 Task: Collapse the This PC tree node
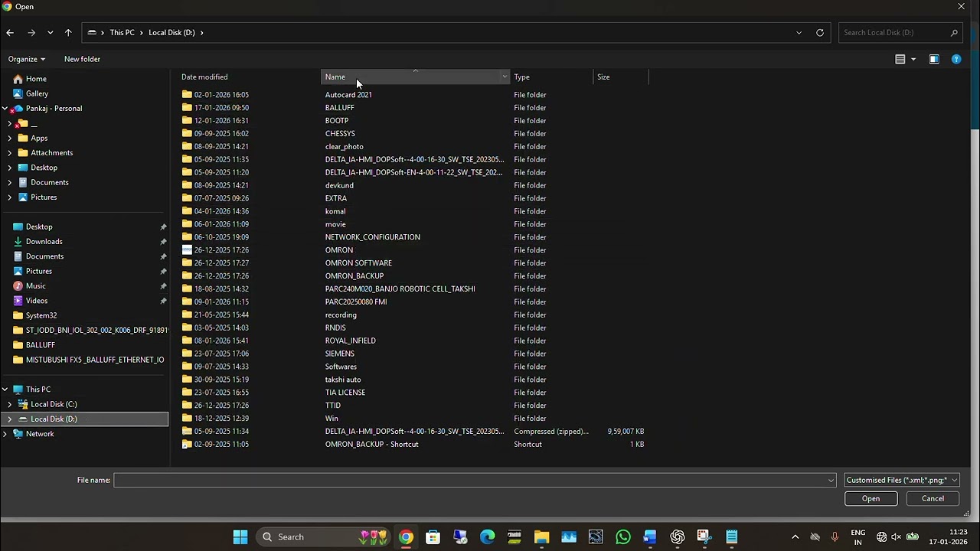click(5, 390)
